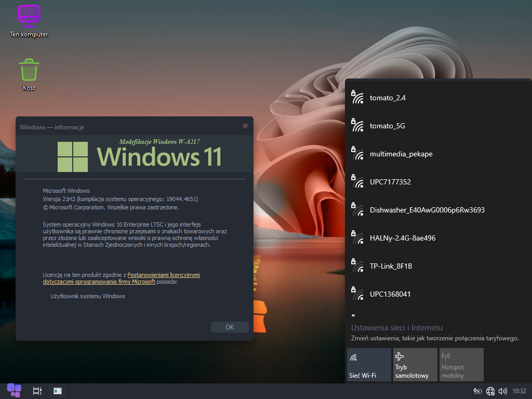532x399 pixels.
Task: Enable Tryb samolotowy airplane mode tile
Action: 415,365
